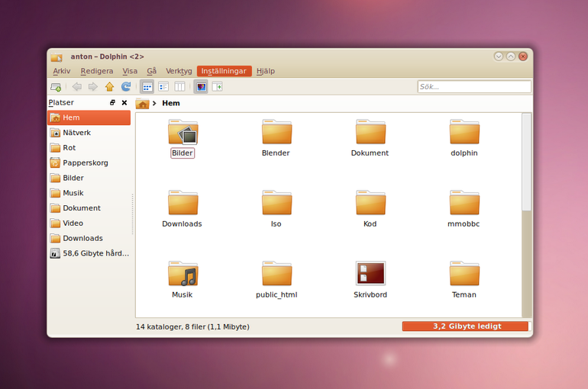Reload folder with the refresh icon
This screenshot has height=389, width=588.
coord(126,87)
